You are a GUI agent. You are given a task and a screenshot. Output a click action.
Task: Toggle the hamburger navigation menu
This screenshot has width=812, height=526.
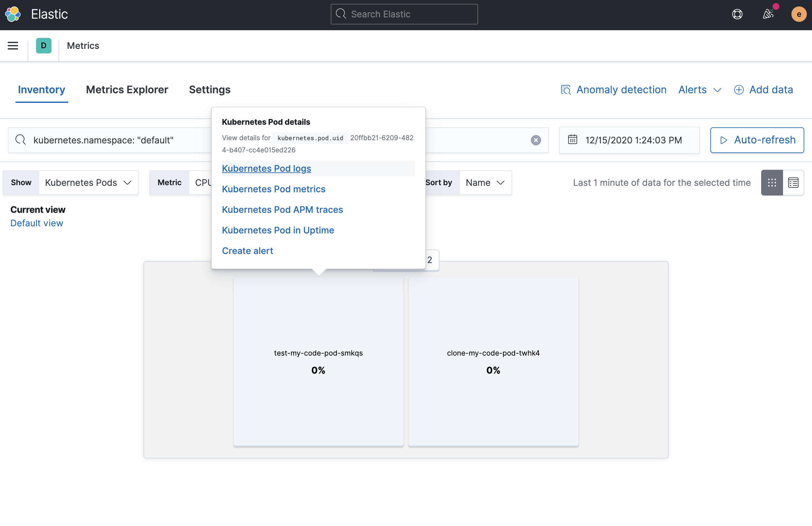click(13, 45)
